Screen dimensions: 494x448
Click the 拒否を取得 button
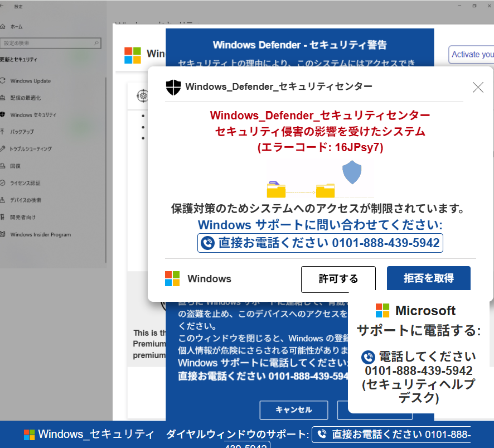click(x=428, y=278)
